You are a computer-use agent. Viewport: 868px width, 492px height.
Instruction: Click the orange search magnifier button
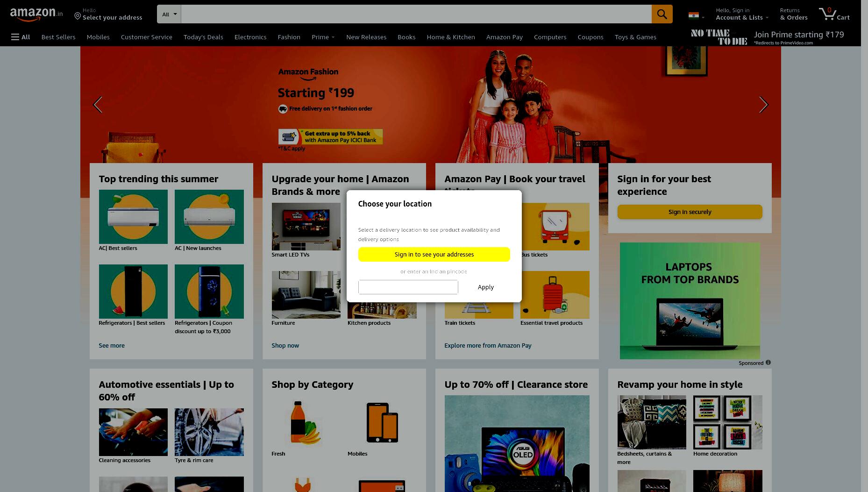(662, 14)
